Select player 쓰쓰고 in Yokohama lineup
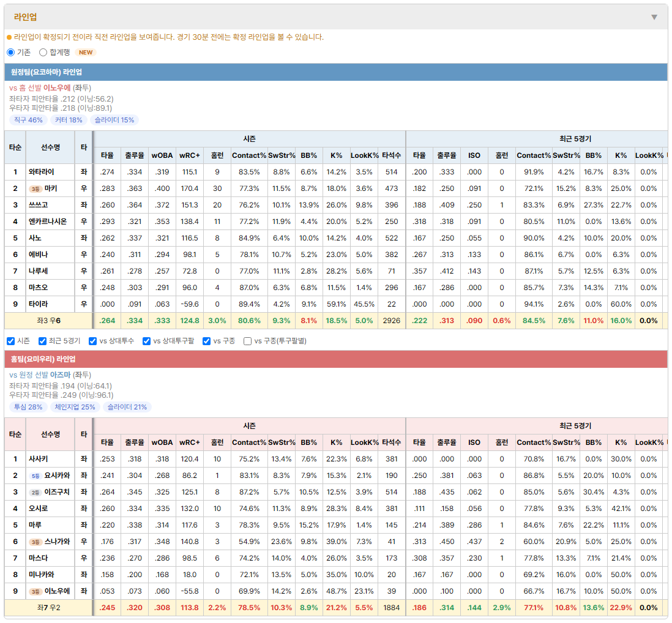672x623 pixels. 38,205
